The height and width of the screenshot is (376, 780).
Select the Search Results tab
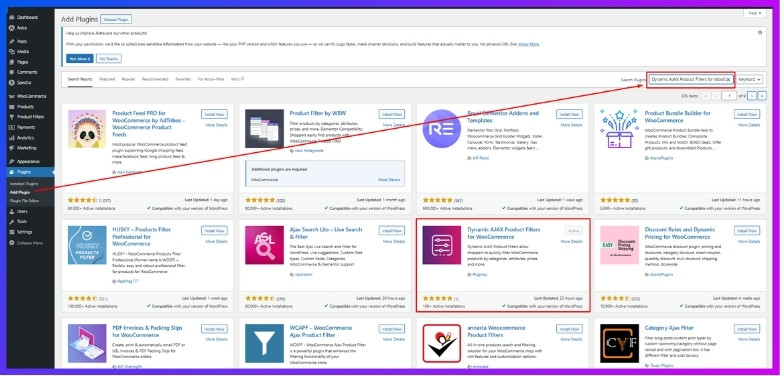(x=80, y=79)
